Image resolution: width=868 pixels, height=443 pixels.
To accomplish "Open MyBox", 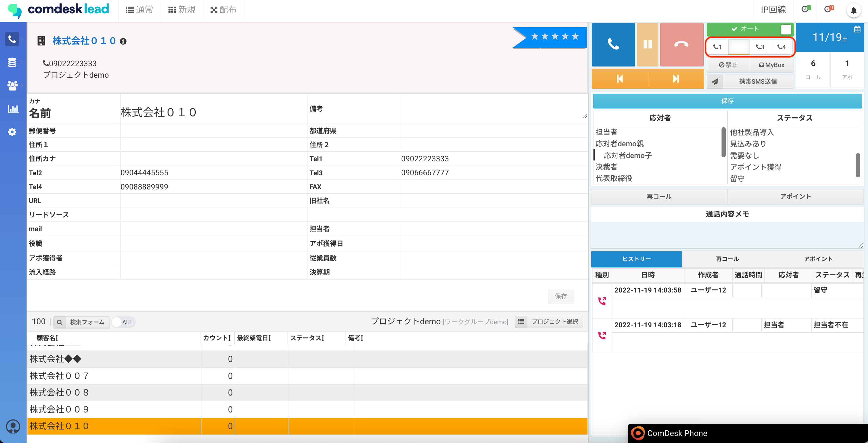I will pos(771,65).
